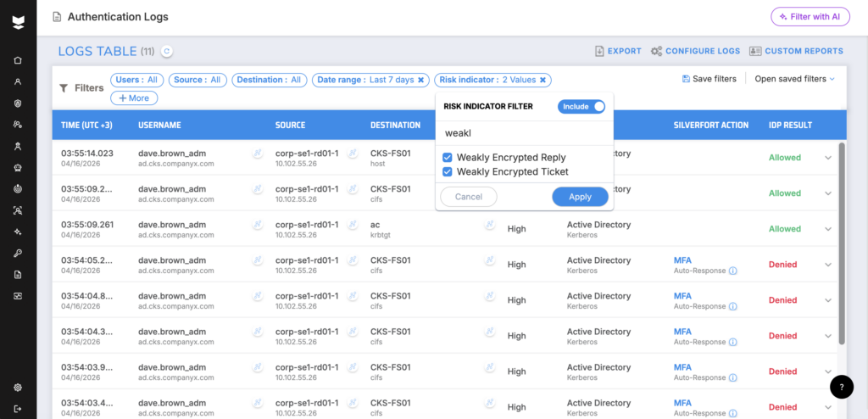Screen dimensions: 868x419
Task: Click username link icon in 03:55:14.023 row
Action: (x=258, y=154)
